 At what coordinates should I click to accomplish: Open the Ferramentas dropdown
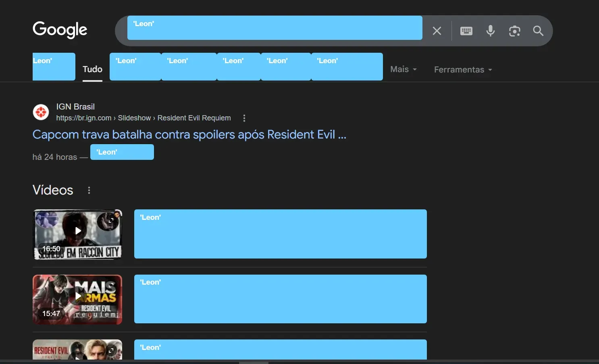click(463, 70)
